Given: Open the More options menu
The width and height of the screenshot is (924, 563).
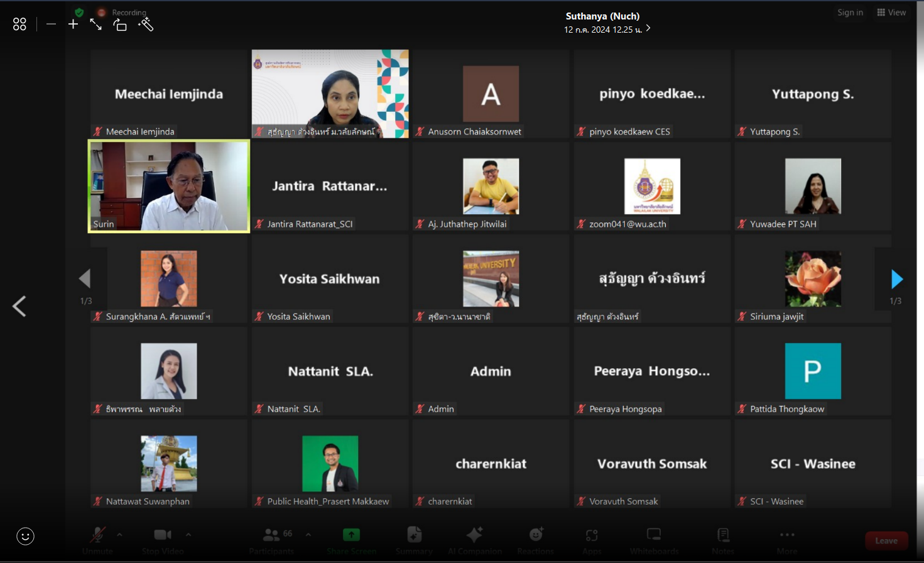Looking at the screenshot, I should click(787, 535).
